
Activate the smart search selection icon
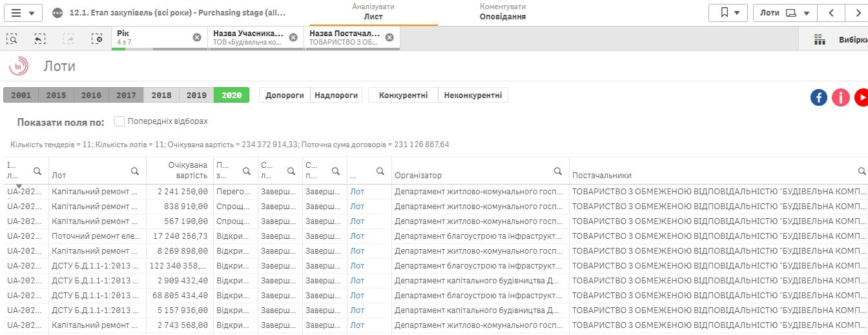tap(12, 39)
